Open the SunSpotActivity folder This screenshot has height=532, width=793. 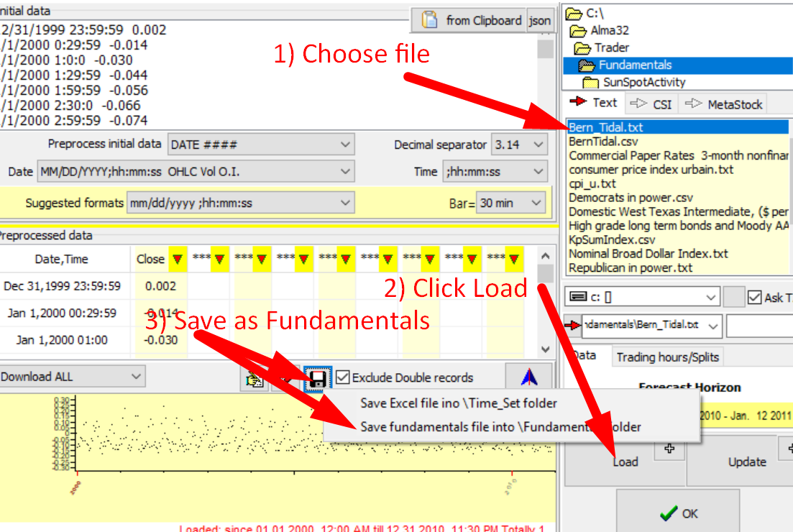(x=643, y=82)
